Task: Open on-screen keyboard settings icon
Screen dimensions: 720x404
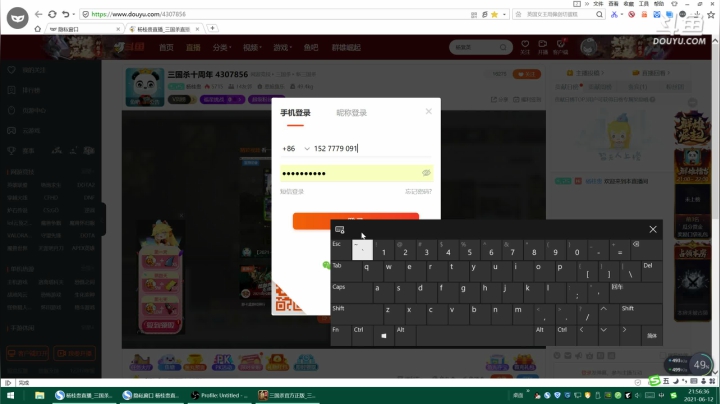Action: point(340,230)
